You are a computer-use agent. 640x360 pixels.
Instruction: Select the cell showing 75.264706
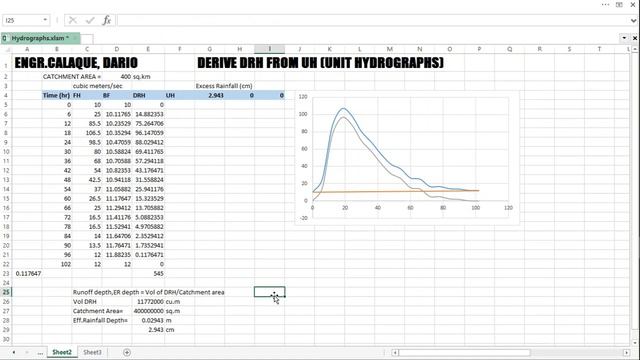click(148, 123)
